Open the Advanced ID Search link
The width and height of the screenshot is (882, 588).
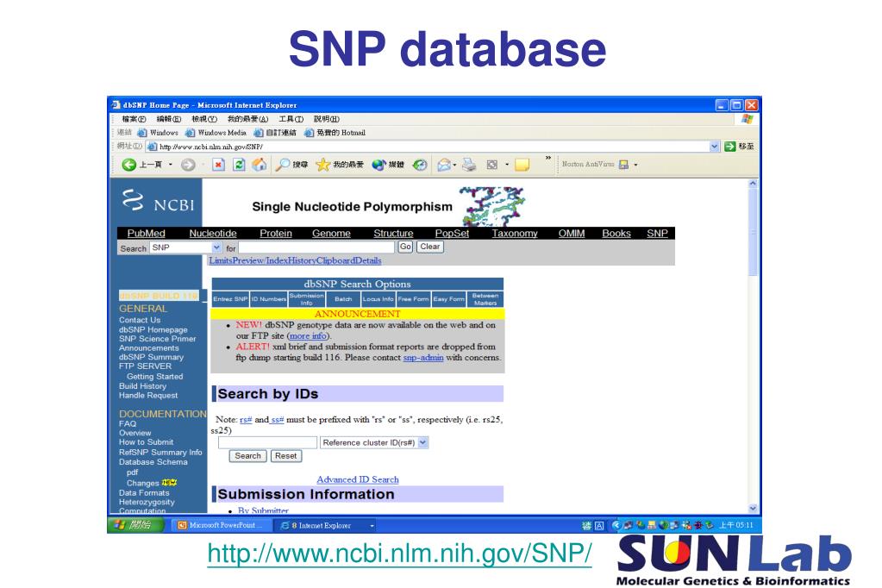[x=358, y=479]
